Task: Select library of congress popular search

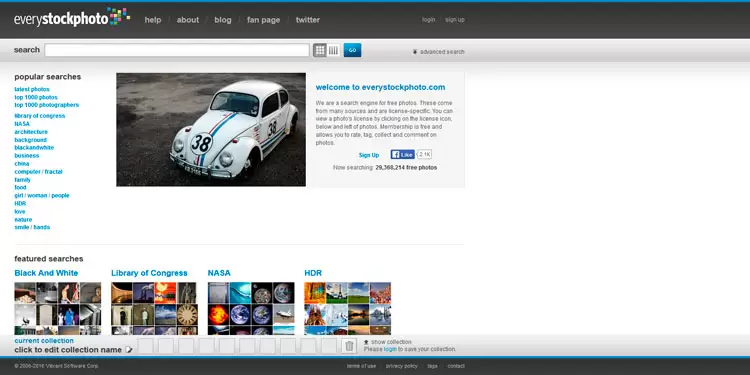Action: click(x=40, y=116)
